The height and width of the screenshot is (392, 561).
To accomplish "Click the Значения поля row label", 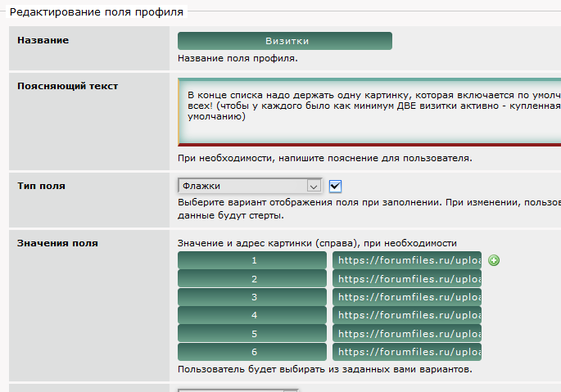I will [57, 243].
